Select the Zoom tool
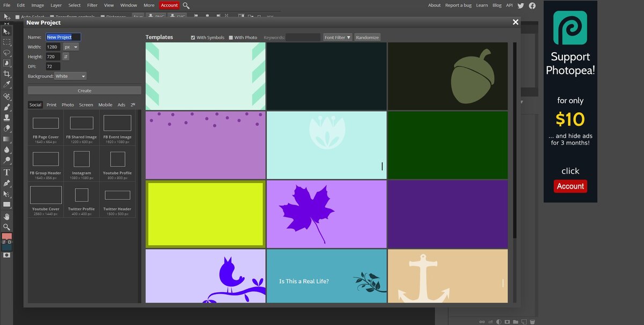 coord(7,227)
